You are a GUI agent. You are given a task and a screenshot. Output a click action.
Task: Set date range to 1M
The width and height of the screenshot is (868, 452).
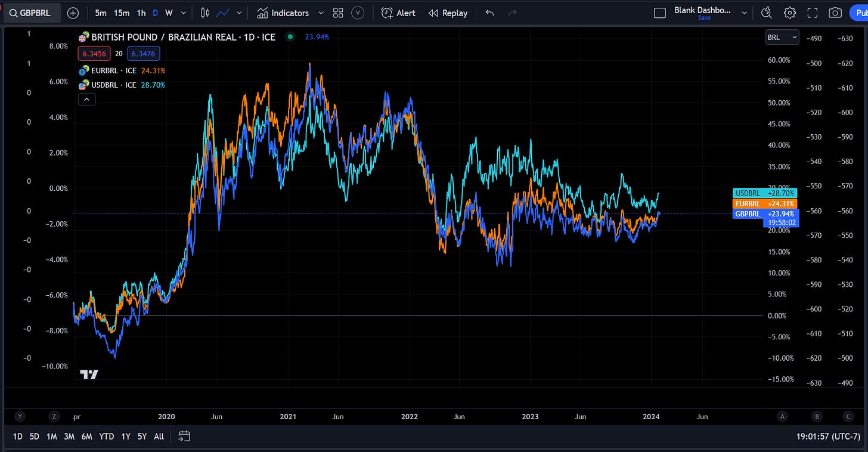click(x=52, y=436)
